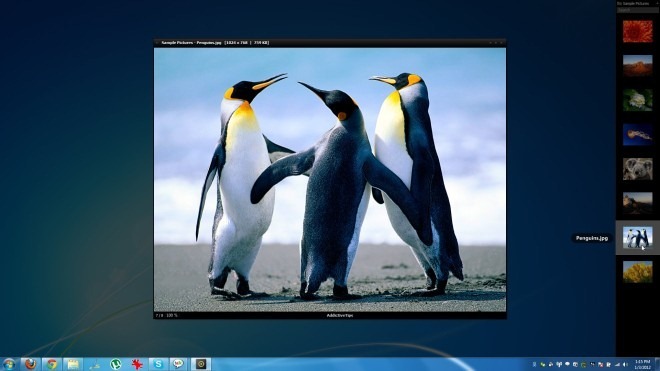Select the white hydrangea flower thumbnail
This screenshot has width=660, height=371.
(x=637, y=100)
